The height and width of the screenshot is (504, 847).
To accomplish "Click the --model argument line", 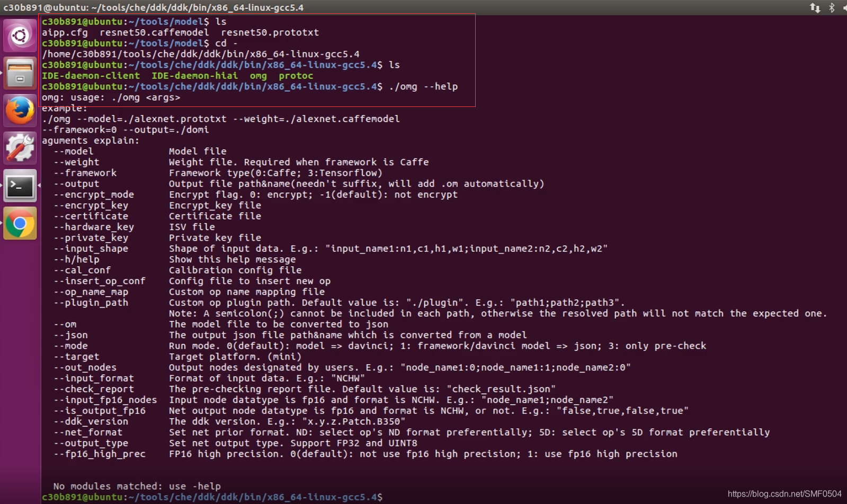I will 140,151.
